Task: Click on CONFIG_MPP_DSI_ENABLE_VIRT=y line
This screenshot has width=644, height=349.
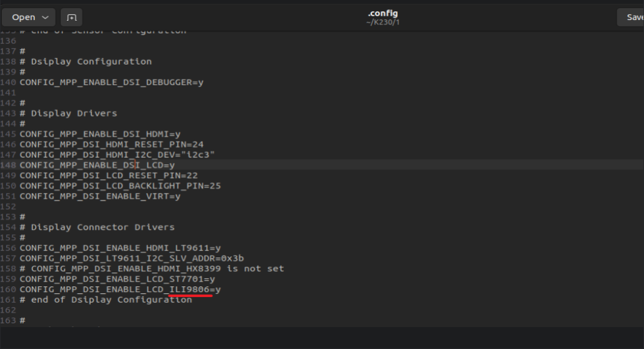Action: [100, 196]
